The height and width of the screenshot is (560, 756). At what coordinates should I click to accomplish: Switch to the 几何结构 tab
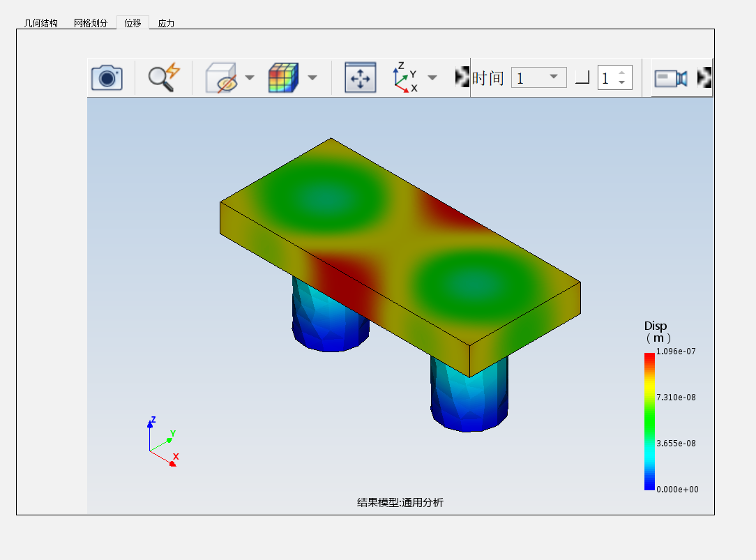tap(41, 23)
